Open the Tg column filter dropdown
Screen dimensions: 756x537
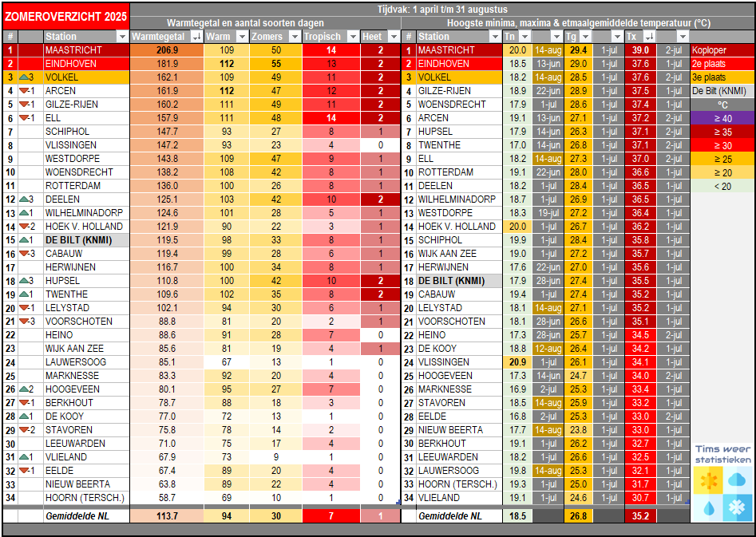click(585, 37)
